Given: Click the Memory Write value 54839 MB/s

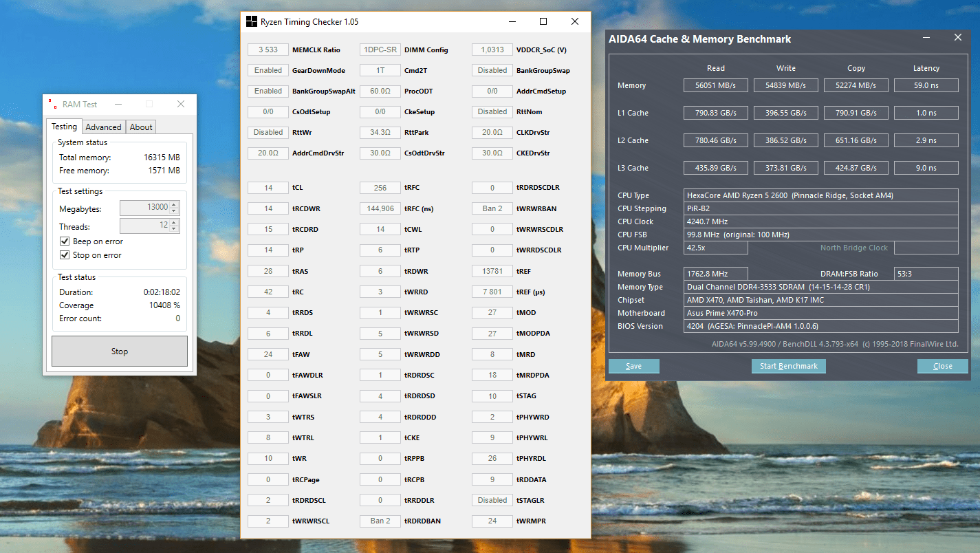Looking at the screenshot, I should click(x=786, y=85).
